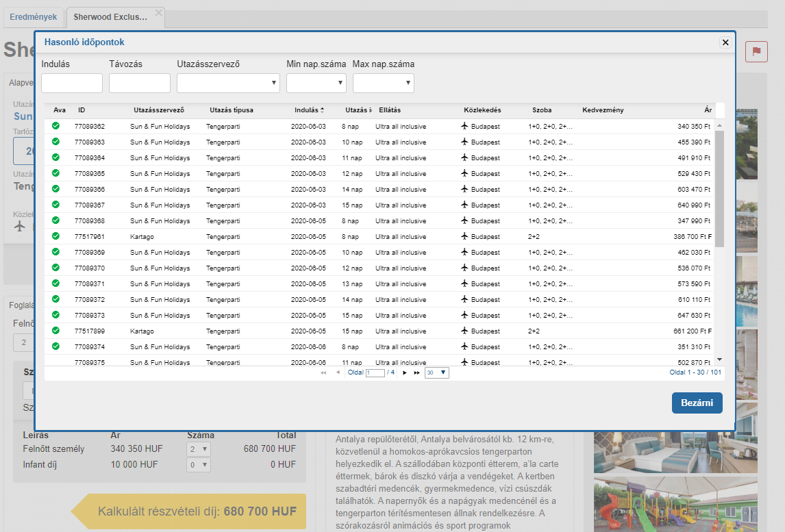Sort by the ID column header
Viewport: 785px width, 532px height.
point(82,110)
